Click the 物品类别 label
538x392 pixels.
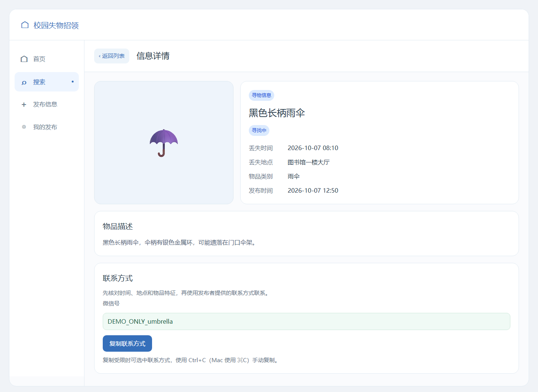(261, 177)
